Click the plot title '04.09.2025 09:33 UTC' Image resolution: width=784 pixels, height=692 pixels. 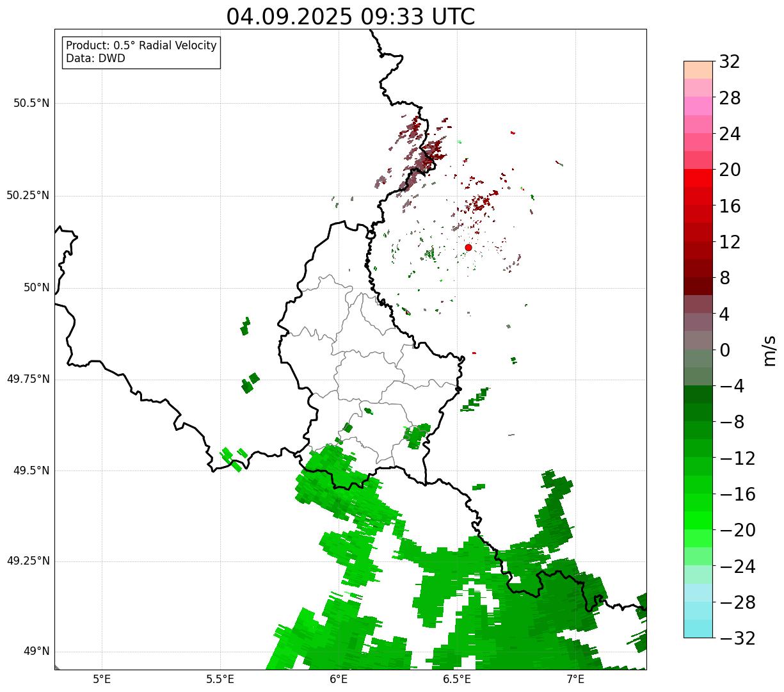(351, 17)
